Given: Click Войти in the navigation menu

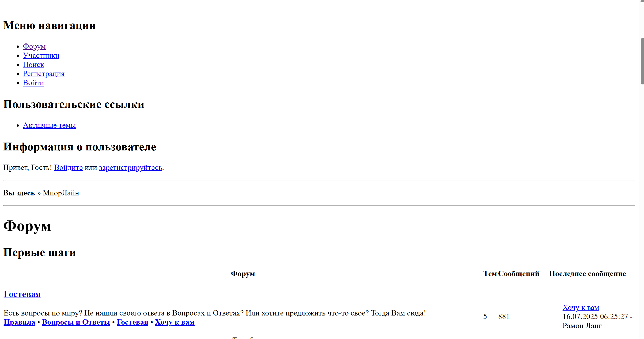Looking at the screenshot, I should tap(33, 83).
